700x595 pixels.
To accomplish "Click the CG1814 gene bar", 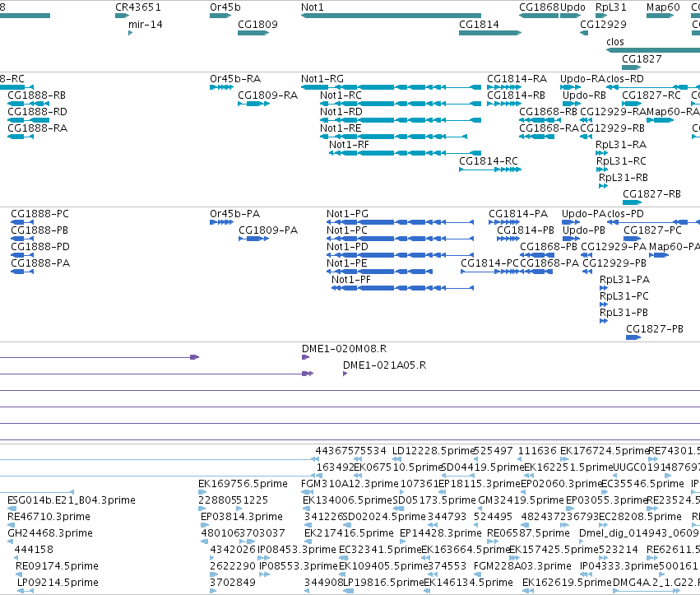I will click(x=490, y=33).
